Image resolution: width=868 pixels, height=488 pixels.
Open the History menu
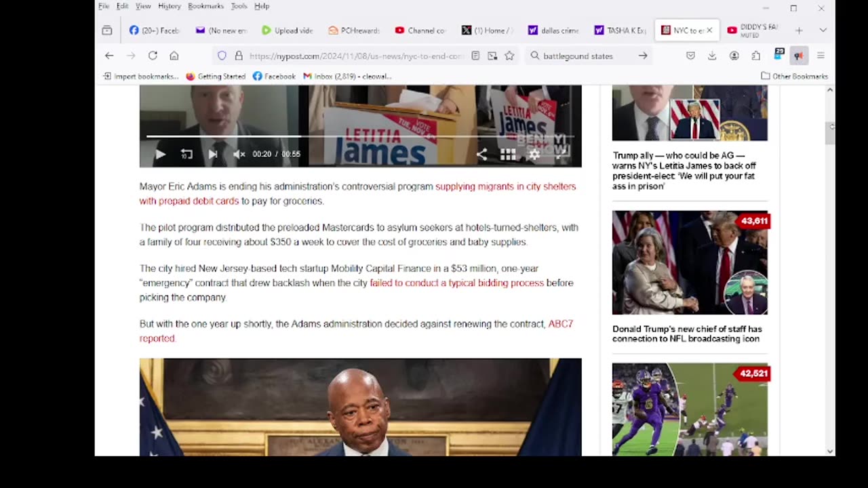tap(170, 6)
